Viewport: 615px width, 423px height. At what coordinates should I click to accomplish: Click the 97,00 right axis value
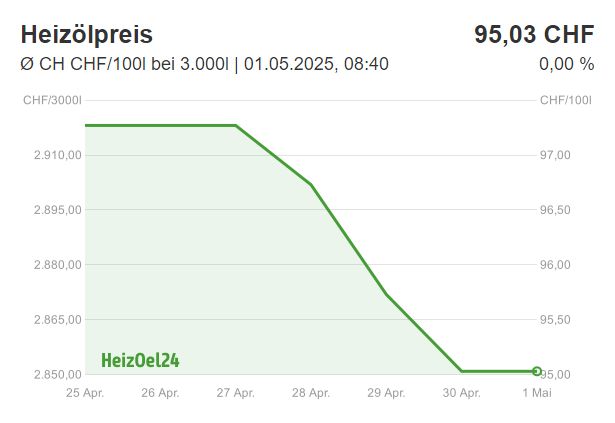(555, 155)
